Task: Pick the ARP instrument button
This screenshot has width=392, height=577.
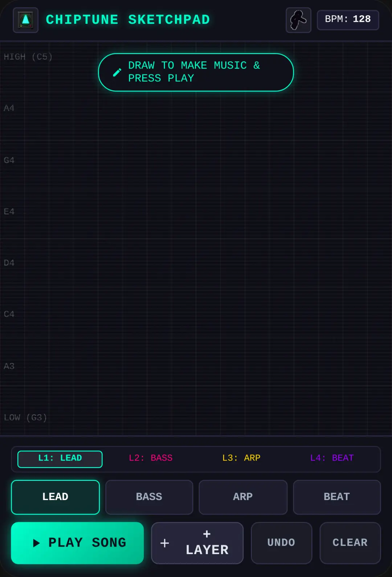Action: (243, 497)
